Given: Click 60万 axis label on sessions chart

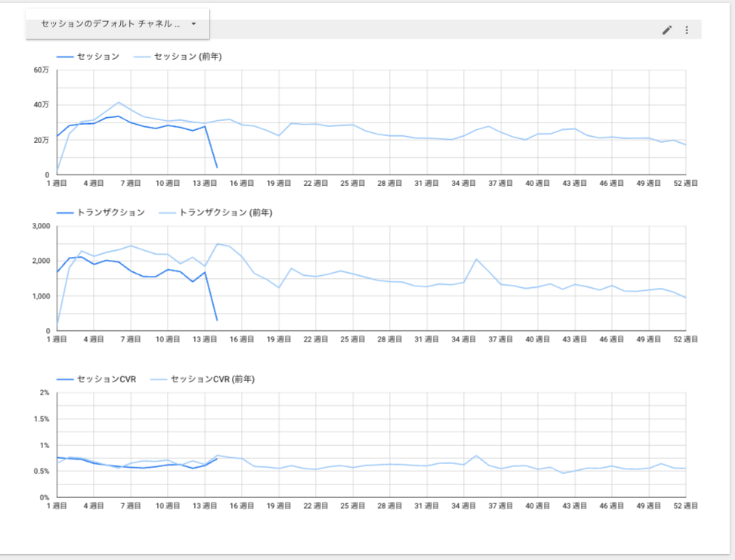Looking at the screenshot, I should pos(42,70).
